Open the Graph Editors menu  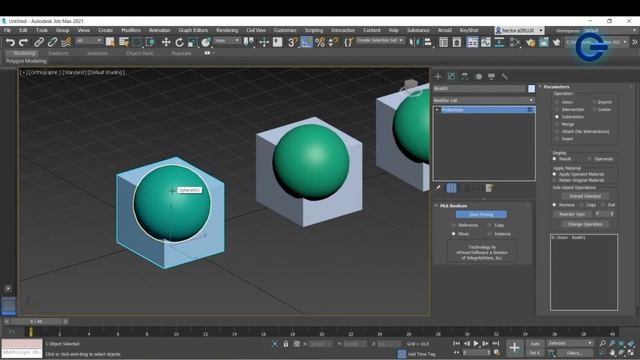point(193,30)
